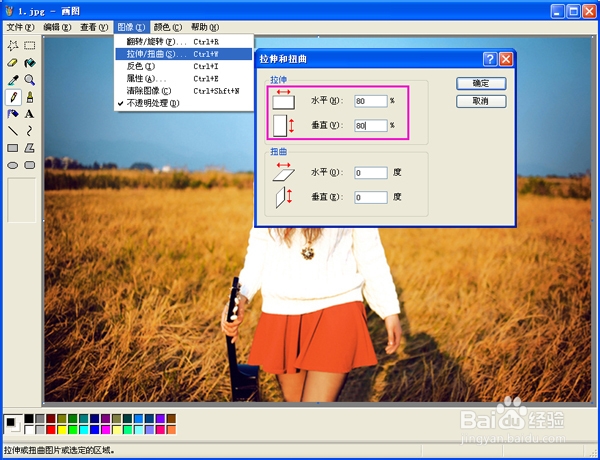Screen dimensions: 600x460
Task: Click the 图像 menu in menu bar
Action: click(131, 27)
